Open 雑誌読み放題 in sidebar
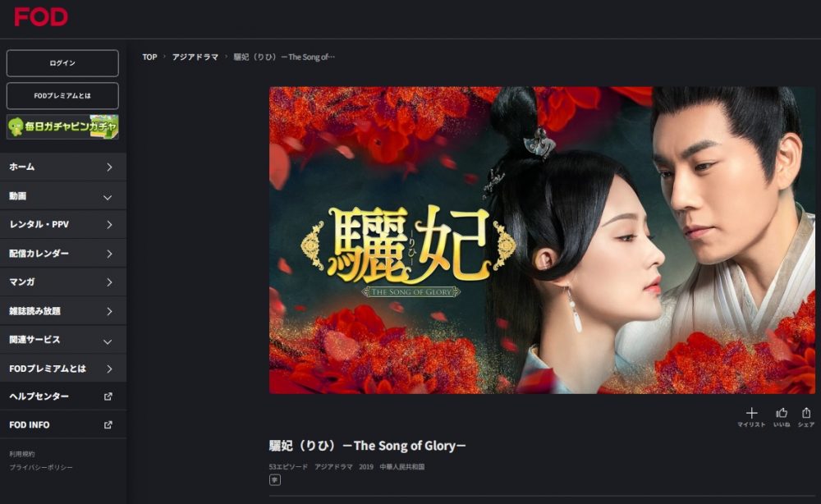The image size is (821, 504). pos(63,311)
